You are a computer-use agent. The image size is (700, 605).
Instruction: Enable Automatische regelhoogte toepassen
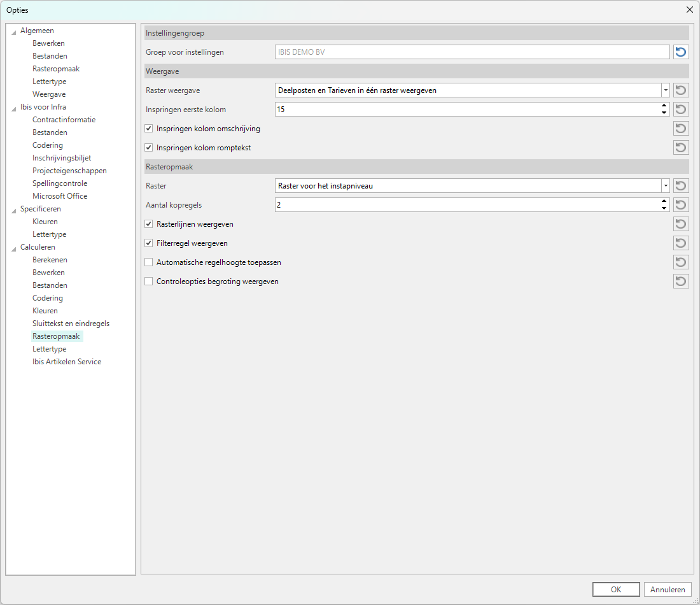[x=149, y=262]
